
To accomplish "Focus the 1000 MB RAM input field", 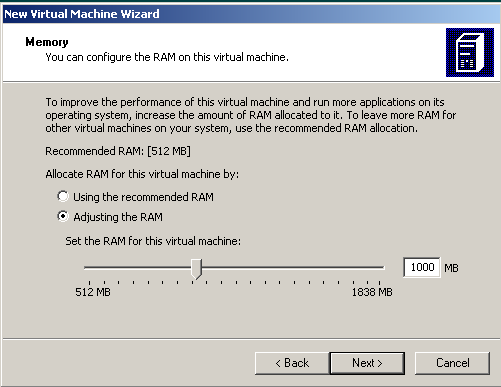I will click(422, 267).
